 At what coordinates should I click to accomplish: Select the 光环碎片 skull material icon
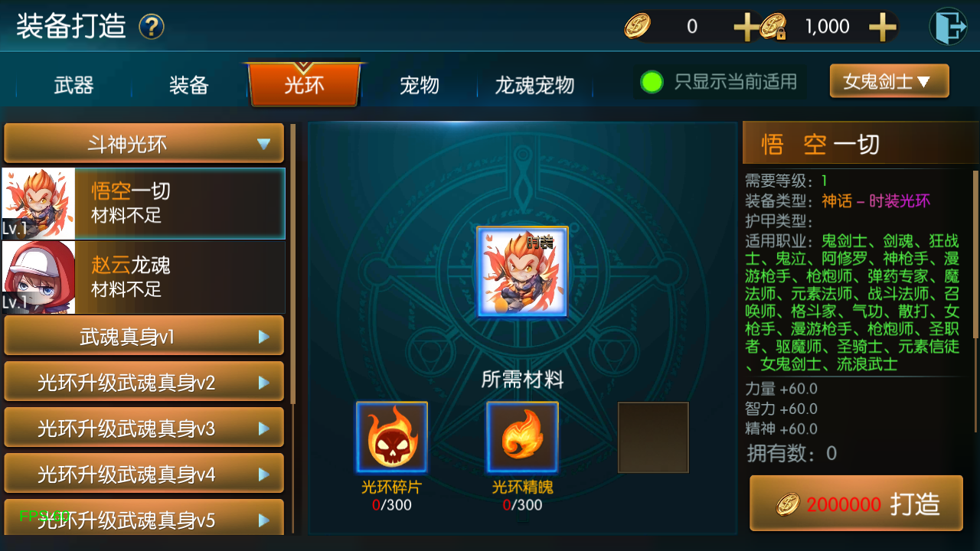[392, 437]
